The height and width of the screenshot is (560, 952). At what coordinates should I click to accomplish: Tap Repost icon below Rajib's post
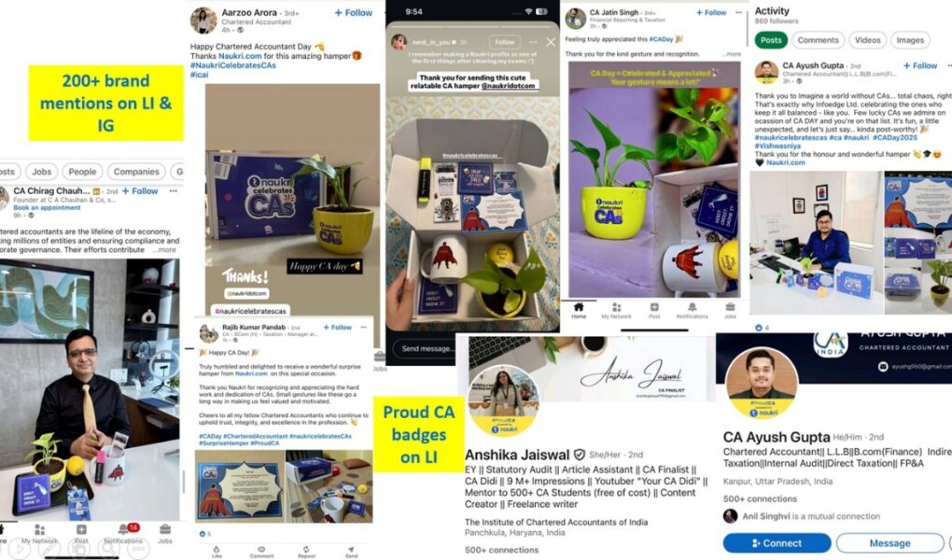[307, 552]
